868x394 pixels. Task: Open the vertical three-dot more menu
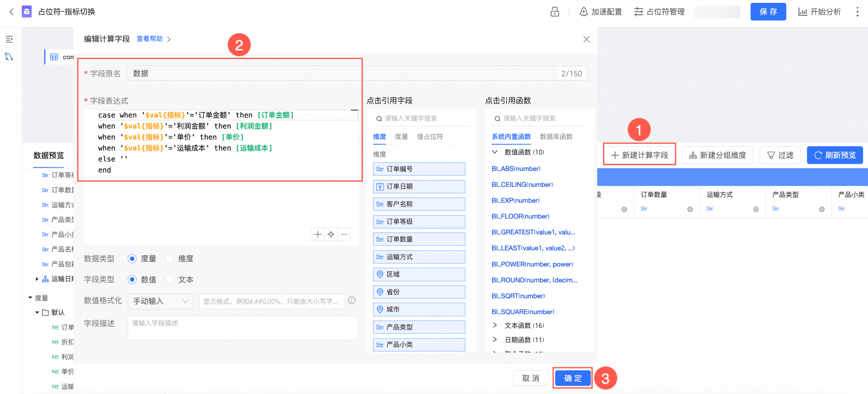(x=857, y=12)
